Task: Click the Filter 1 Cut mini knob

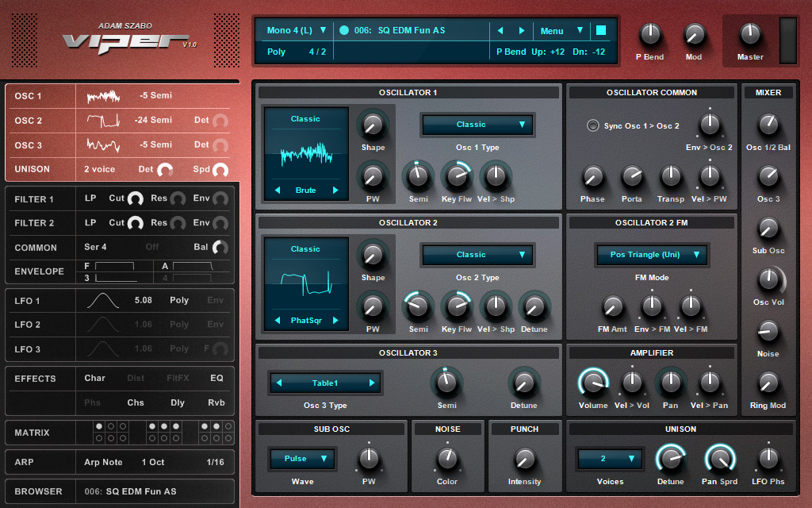Action: (x=136, y=199)
